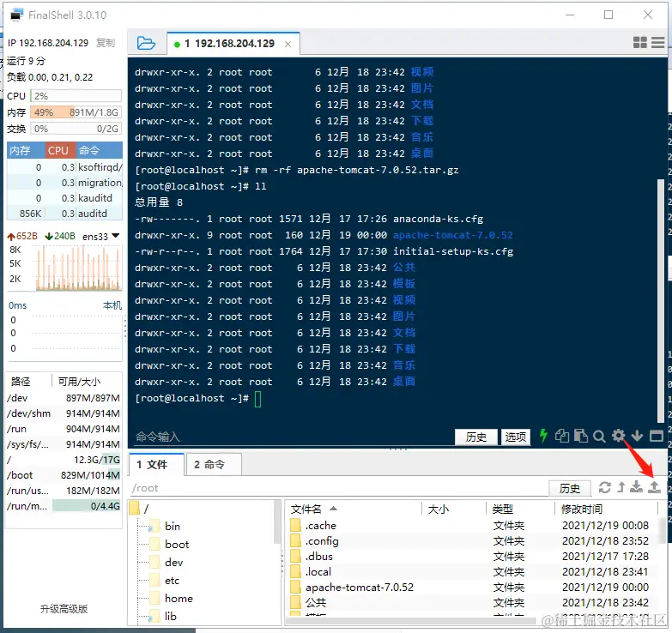Select the .local folder row
Viewport: 672px width, 633px height.
[x=471, y=572]
